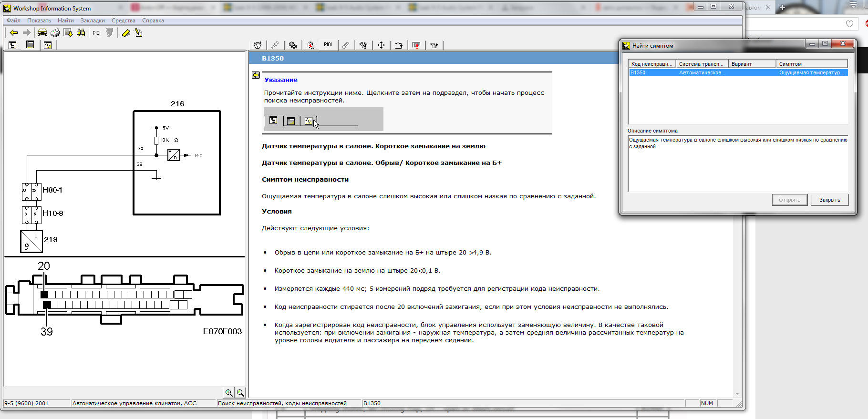Image resolution: width=868 pixels, height=419 pixels.
Task: Open the first-aid kit tab
Action: (310, 45)
